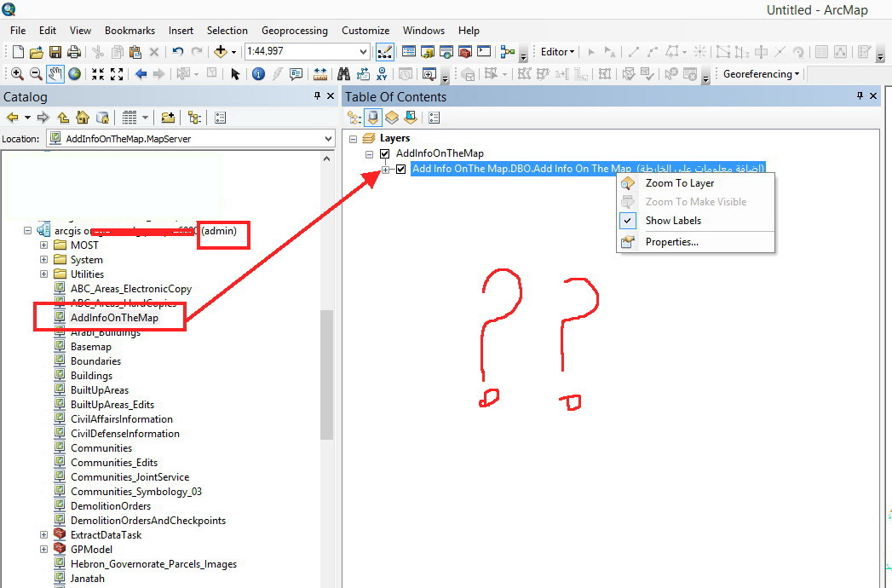Screen dimensions: 892x588
Task: Save the map document icon
Action: point(55,52)
